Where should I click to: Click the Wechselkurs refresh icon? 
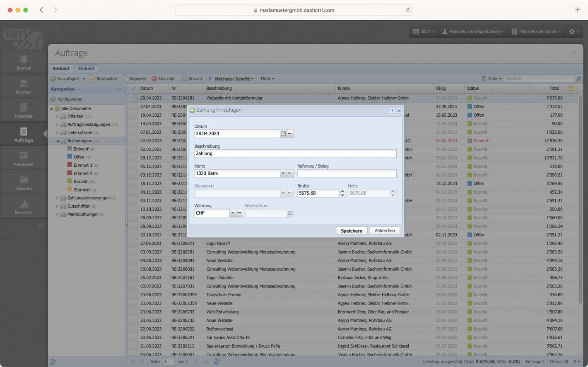290,213
